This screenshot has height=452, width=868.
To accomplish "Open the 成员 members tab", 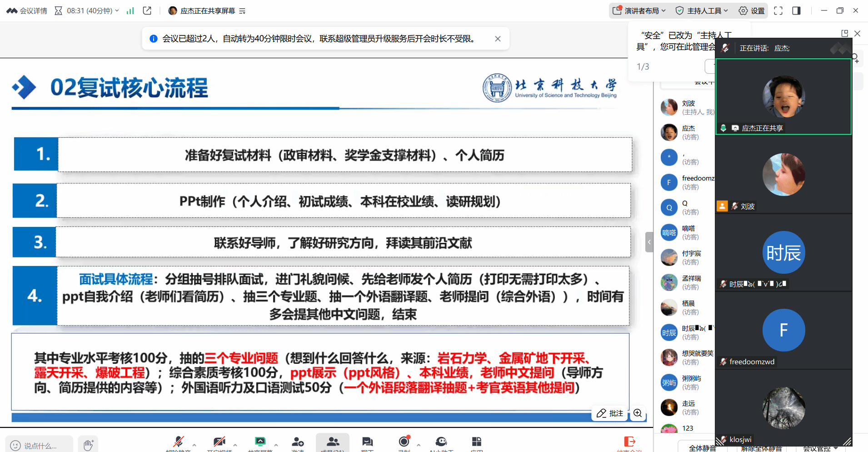I will (x=333, y=442).
